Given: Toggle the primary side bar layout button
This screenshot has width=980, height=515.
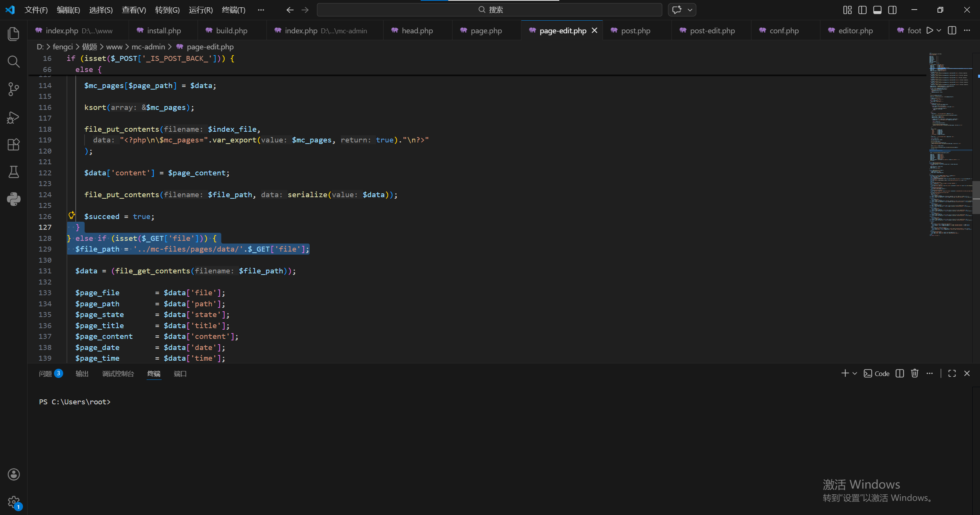Looking at the screenshot, I should (862, 10).
